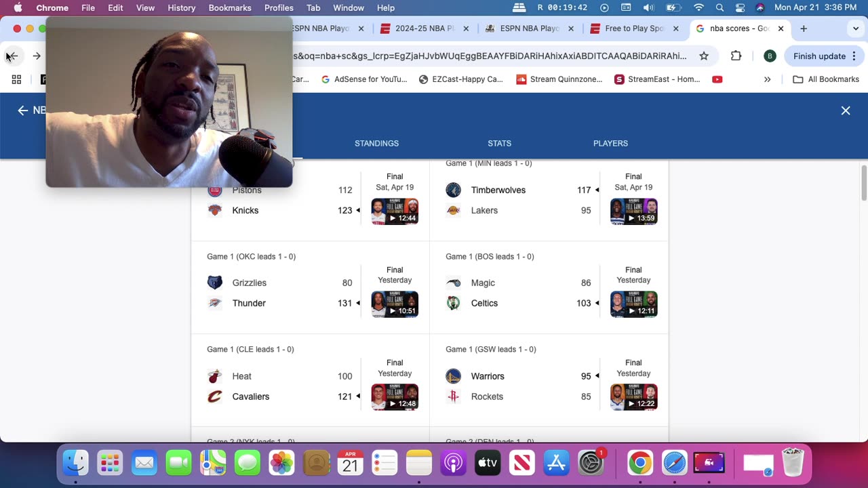This screenshot has height=488, width=868.
Task: Switch to STATS tab
Action: tap(499, 143)
